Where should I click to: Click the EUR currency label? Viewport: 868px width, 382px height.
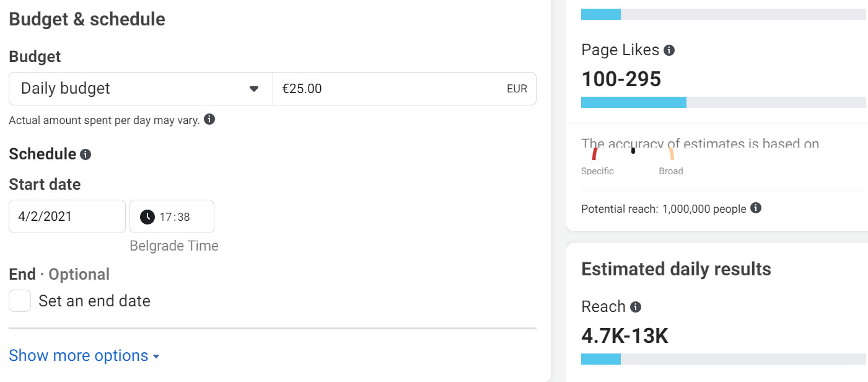click(517, 89)
